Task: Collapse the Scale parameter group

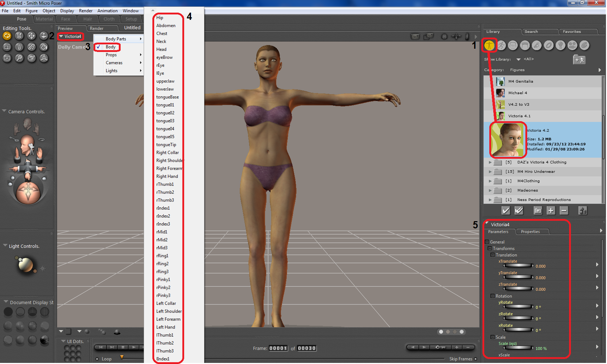Action: (x=493, y=337)
